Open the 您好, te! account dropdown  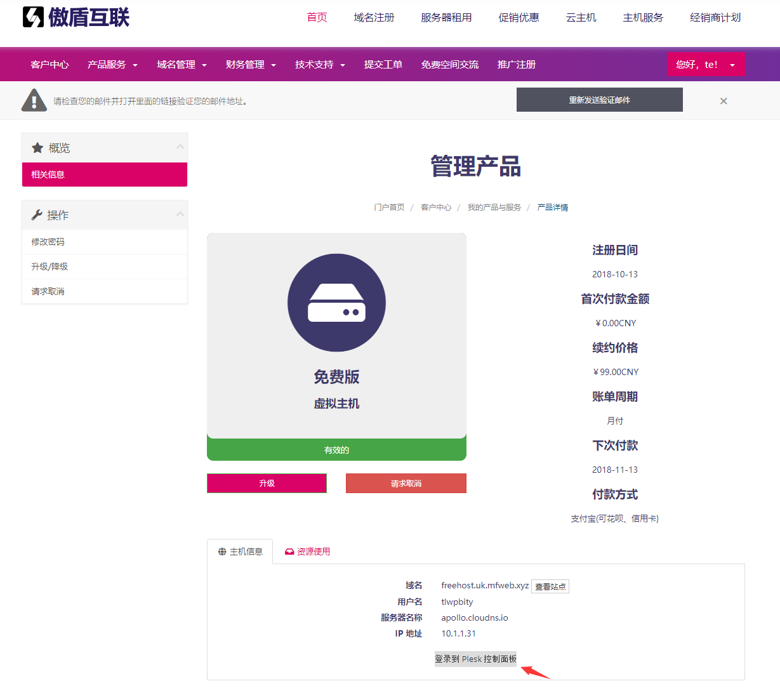point(705,64)
